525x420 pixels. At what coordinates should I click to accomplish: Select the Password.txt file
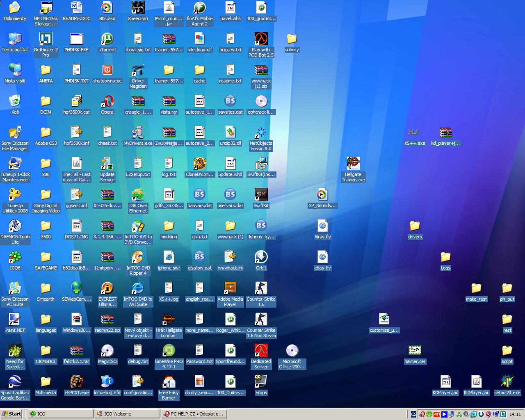(199, 351)
